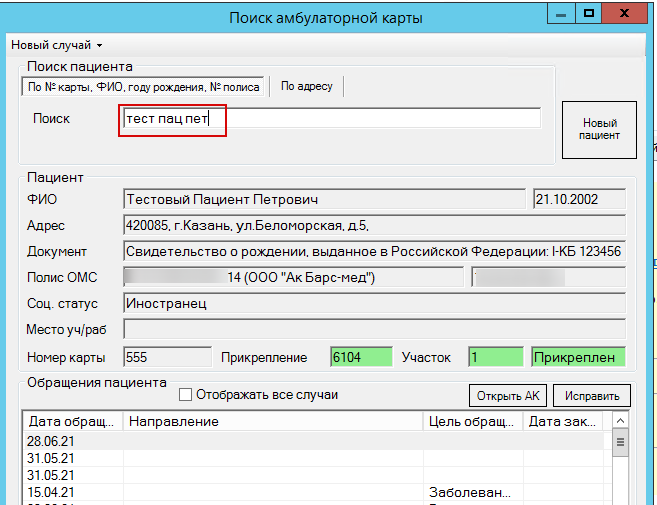Click the Поиск text input field
Image resolution: width=657 pixels, height=505 pixels.
(330, 118)
